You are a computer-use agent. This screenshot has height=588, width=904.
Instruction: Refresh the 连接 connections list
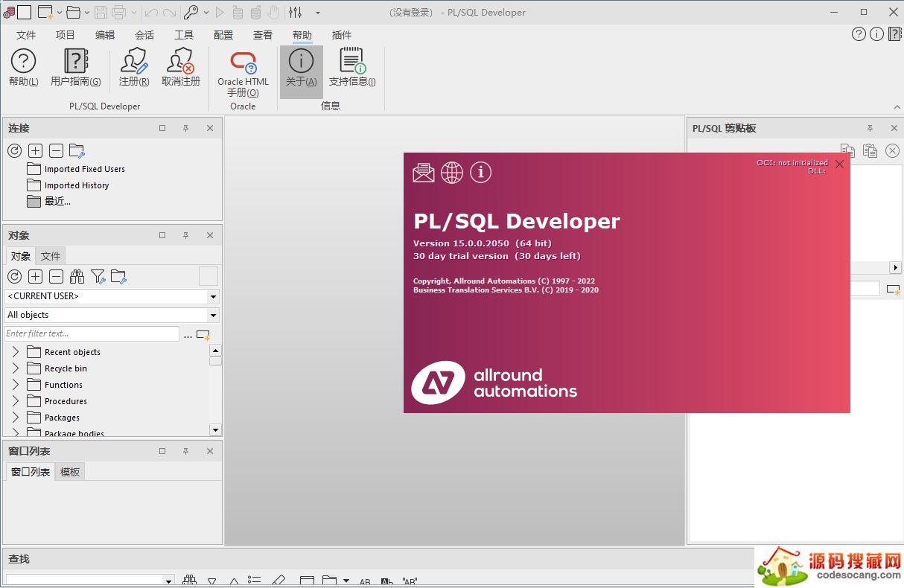coord(14,151)
